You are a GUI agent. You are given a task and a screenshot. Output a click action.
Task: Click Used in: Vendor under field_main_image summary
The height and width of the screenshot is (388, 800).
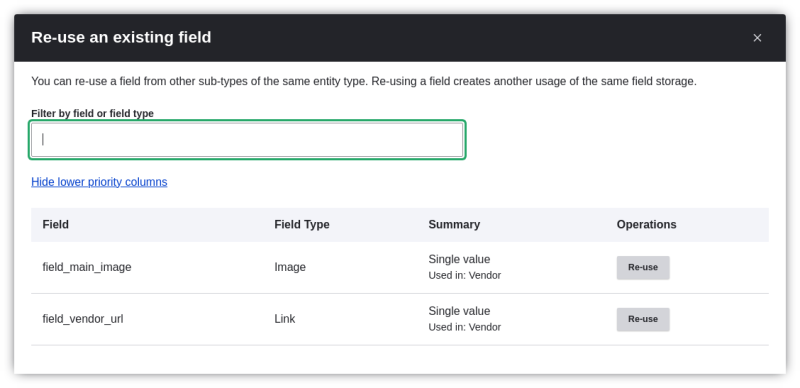point(465,276)
